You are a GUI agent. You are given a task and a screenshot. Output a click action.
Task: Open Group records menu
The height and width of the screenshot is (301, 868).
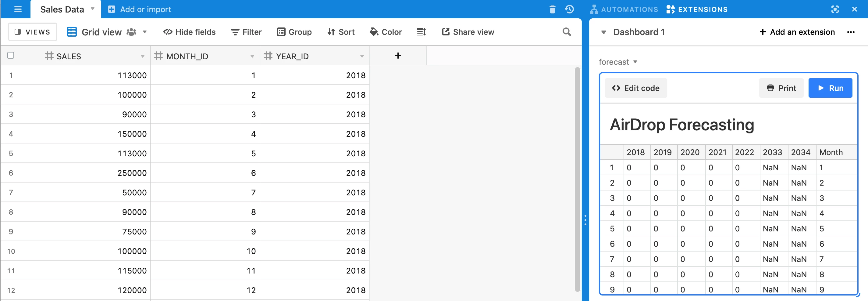coord(294,32)
